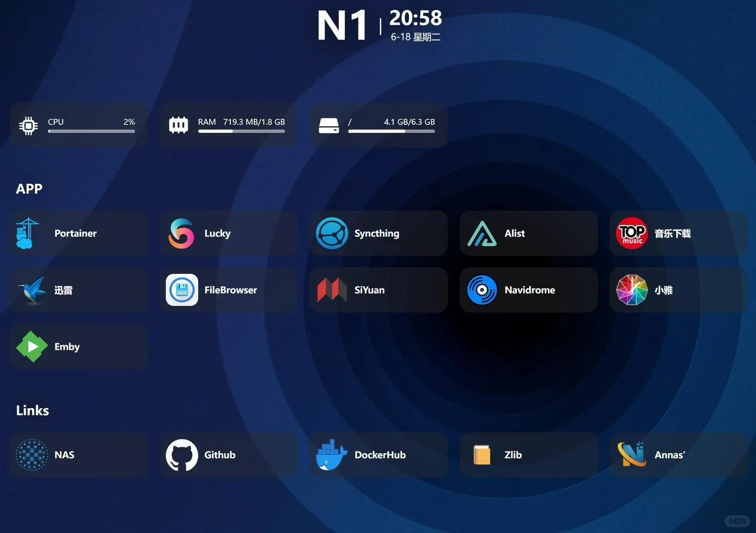This screenshot has height=533, width=756.
Task: Select the Github link name
Action: 220,455
